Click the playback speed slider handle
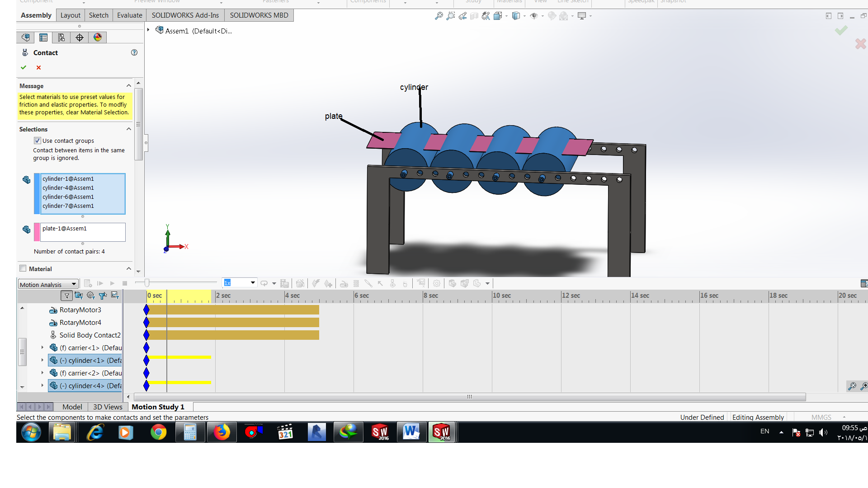 146,283
